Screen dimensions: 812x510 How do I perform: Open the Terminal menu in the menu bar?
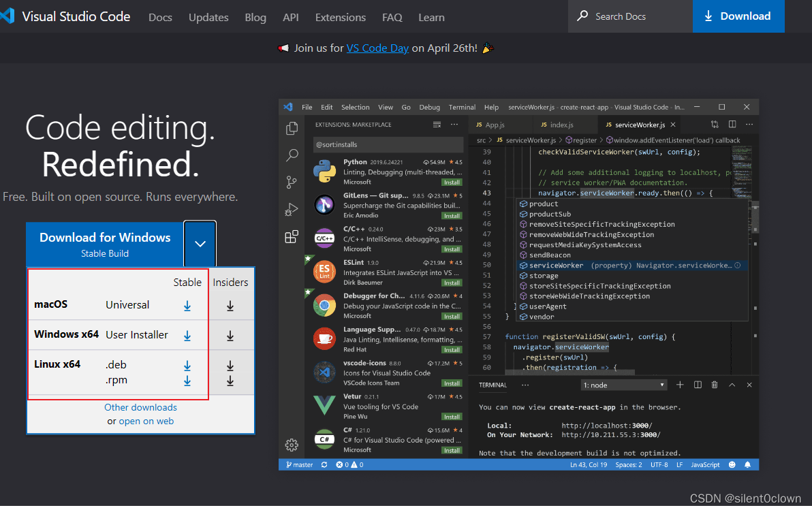(x=462, y=107)
